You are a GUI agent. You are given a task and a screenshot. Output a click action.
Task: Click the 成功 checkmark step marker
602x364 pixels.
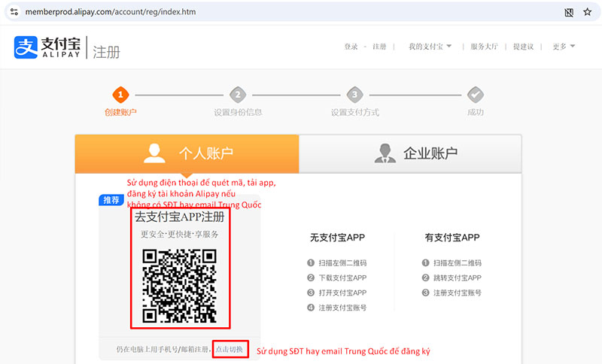[x=476, y=95]
